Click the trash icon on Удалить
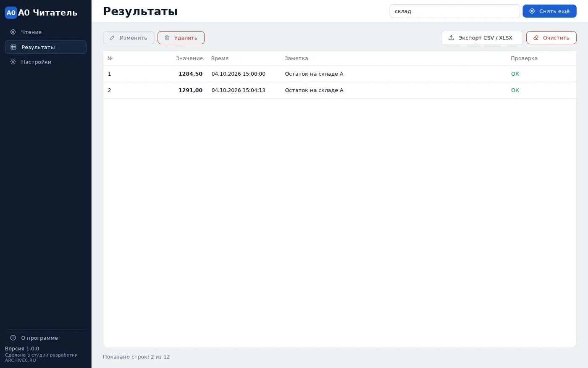 (x=167, y=38)
